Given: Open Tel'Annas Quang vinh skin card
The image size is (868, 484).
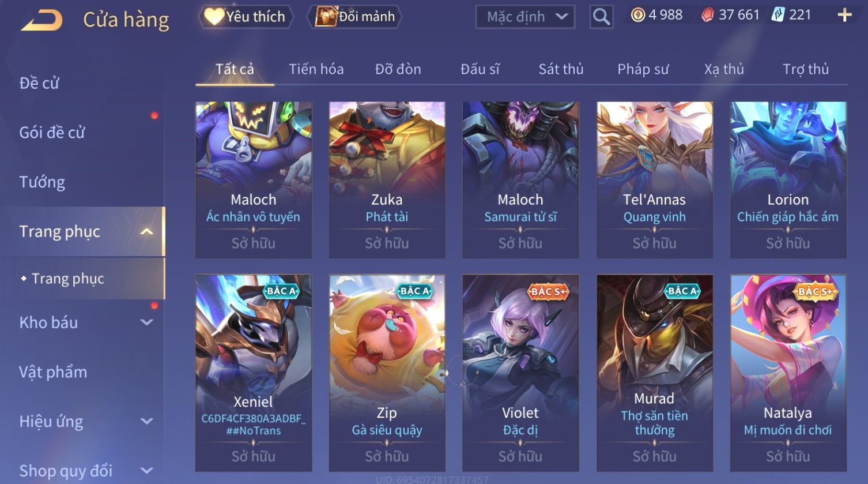Looking at the screenshot, I should tap(655, 180).
